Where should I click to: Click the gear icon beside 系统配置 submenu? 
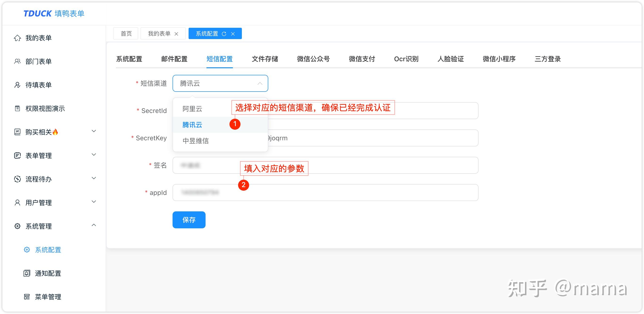(x=27, y=250)
